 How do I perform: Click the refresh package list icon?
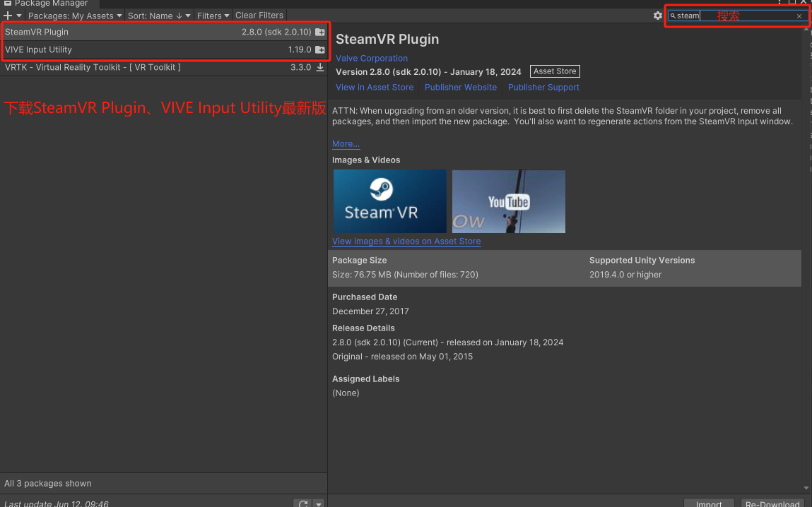(x=303, y=503)
